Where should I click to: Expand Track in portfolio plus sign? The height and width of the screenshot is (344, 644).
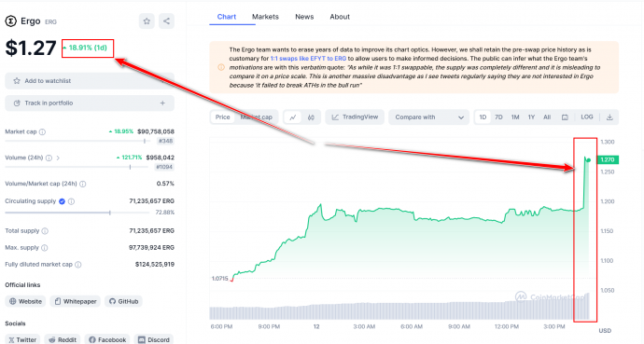[x=162, y=103]
